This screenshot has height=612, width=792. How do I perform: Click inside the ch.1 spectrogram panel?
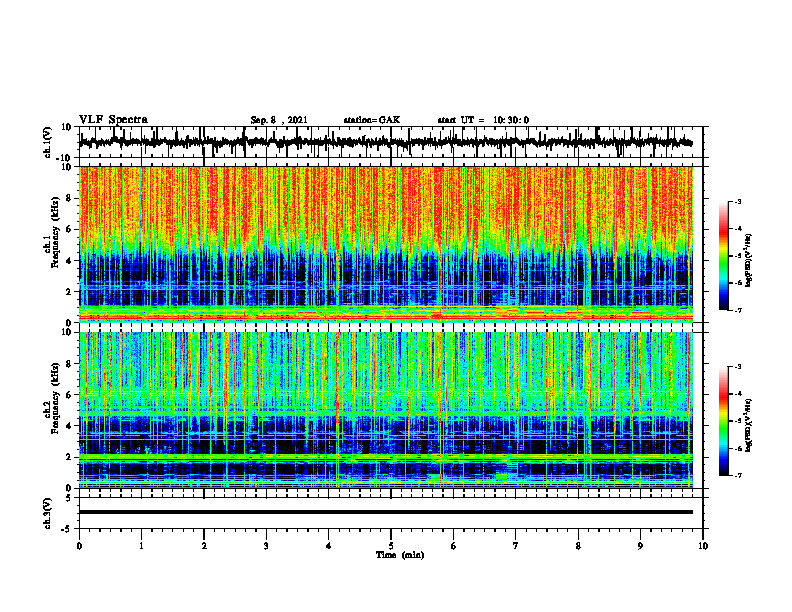(385, 244)
